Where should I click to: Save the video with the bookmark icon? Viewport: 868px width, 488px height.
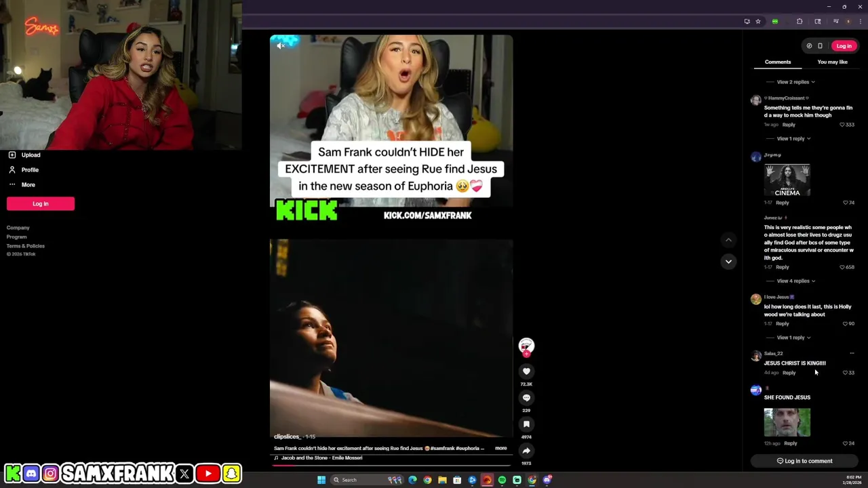(x=526, y=424)
